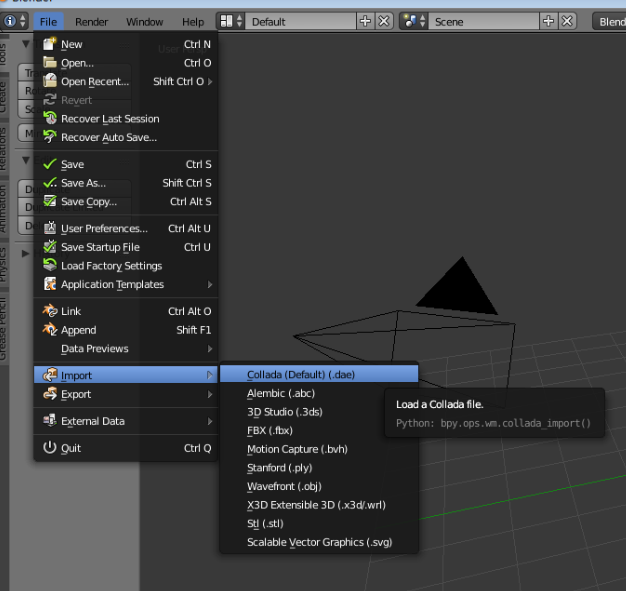Click the Export menu icon
Screen dimensions: 626x591
(50, 394)
